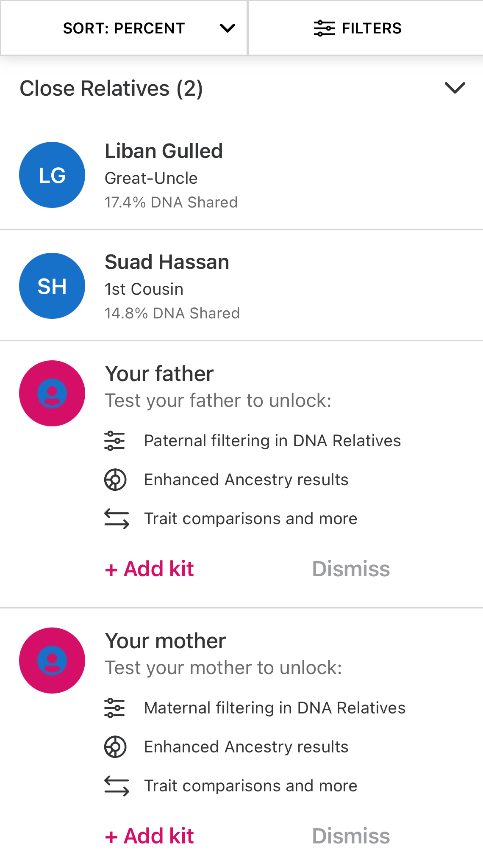Add kit for your mother
This screenshot has width=483, height=868.
pyautogui.click(x=150, y=836)
